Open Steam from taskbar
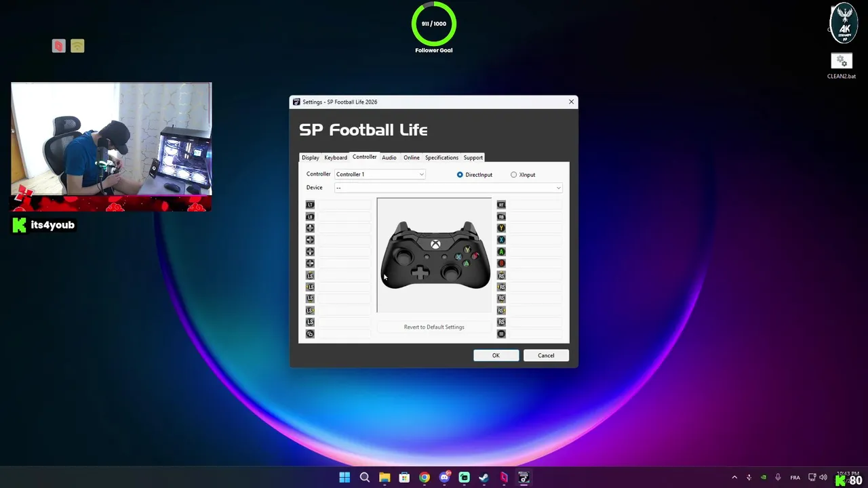The height and width of the screenshot is (488, 868). click(484, 477)
